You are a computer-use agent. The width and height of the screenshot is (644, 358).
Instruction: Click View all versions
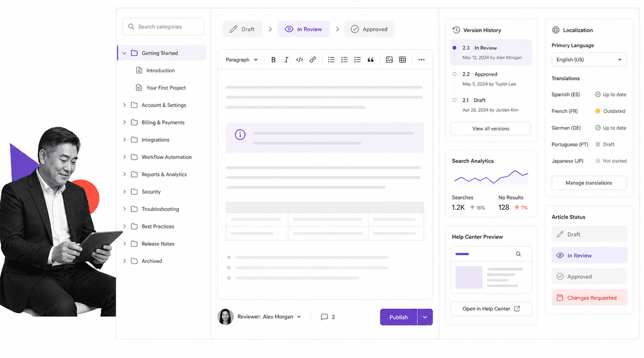(x=490, y=129)
